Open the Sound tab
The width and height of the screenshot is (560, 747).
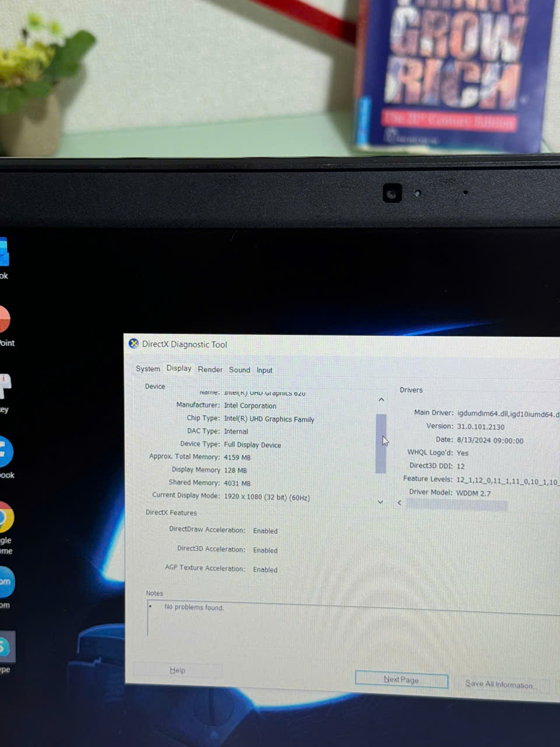point(239,370)
